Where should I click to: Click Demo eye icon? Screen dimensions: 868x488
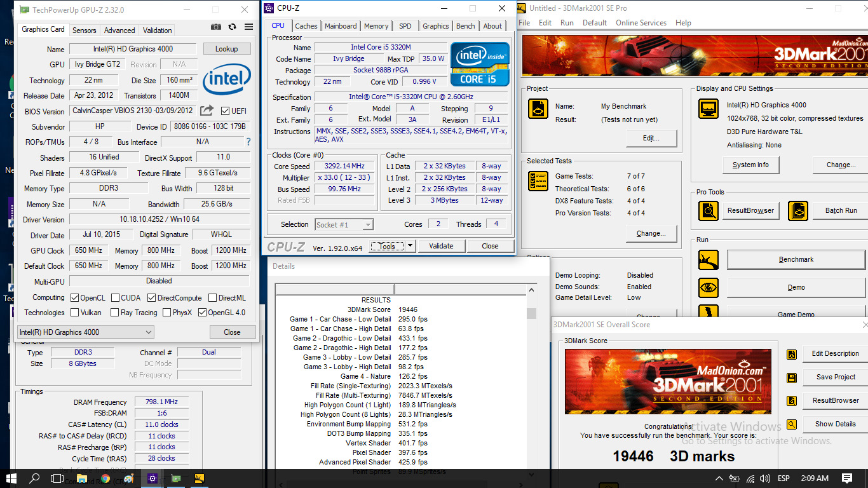(x=708, y=287)
